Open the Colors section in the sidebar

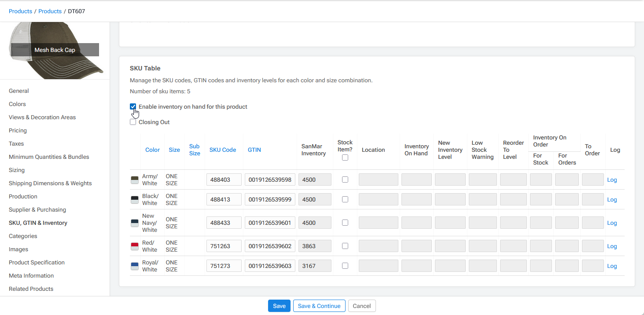pos(17,104)
